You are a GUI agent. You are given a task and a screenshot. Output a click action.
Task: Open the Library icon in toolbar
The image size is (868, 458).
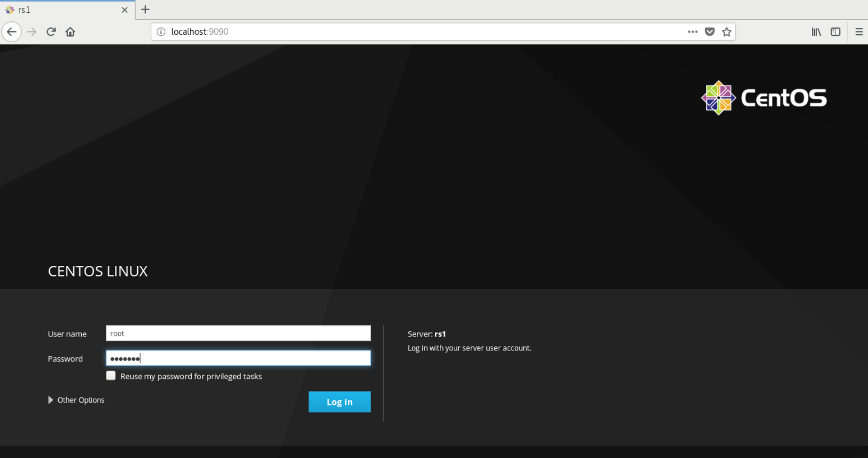[x=816, y=32]
